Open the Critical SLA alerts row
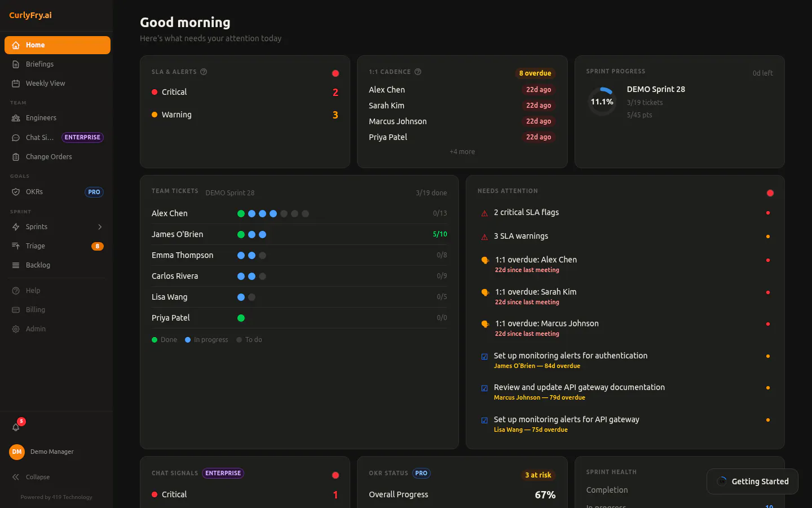Screen dimensions: 812x508 coord(245,92)
